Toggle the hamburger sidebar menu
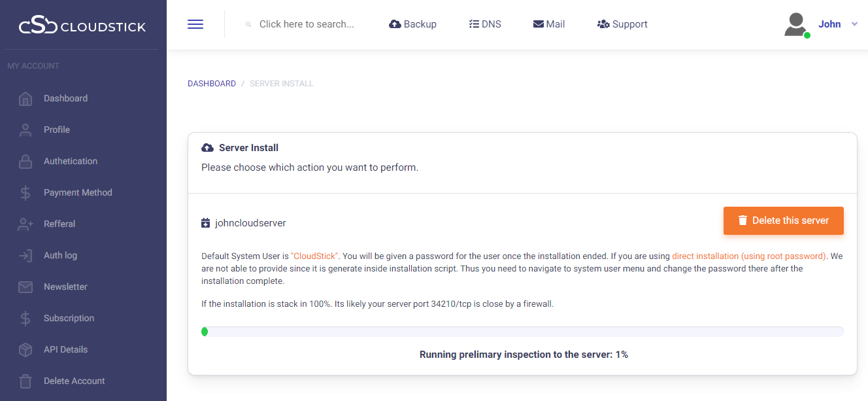The width and height of the screenshot is (868, 401). click(195, 24)
